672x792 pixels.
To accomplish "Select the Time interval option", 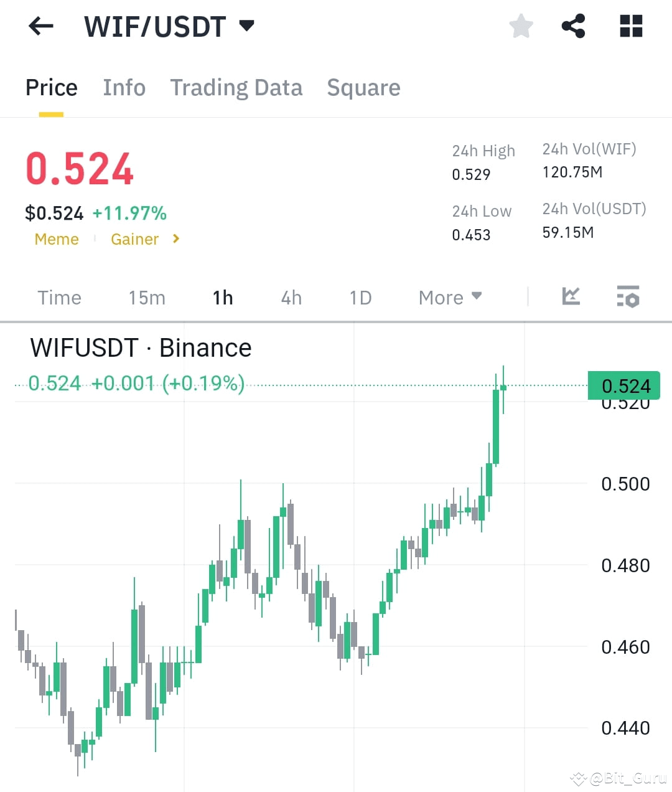I will pyautogui.click(x=59, y=298).
